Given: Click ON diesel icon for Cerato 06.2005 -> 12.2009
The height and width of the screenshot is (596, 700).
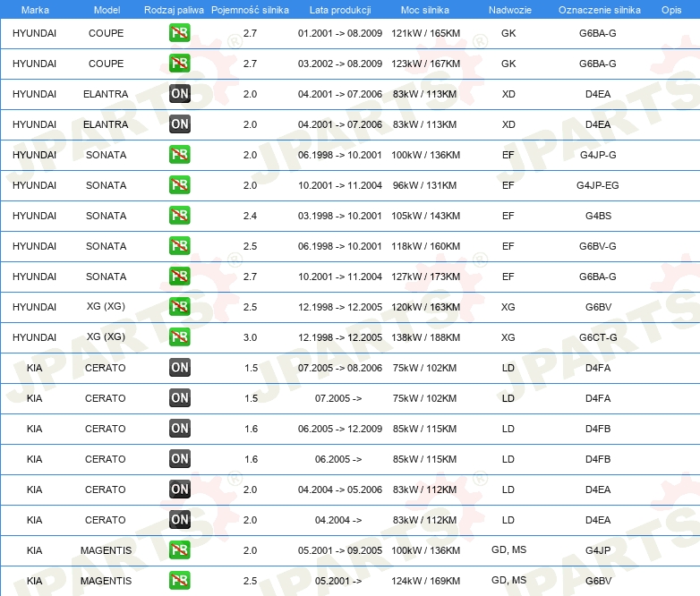Looking at the screenshot, I should tap(179, 428).
